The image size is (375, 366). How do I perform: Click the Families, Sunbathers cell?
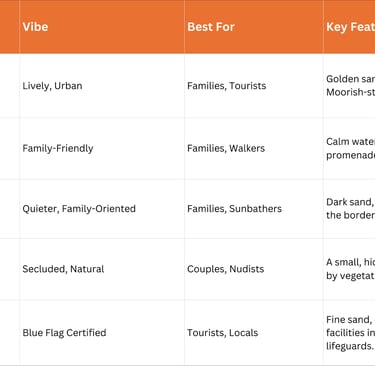click(254, 209)
